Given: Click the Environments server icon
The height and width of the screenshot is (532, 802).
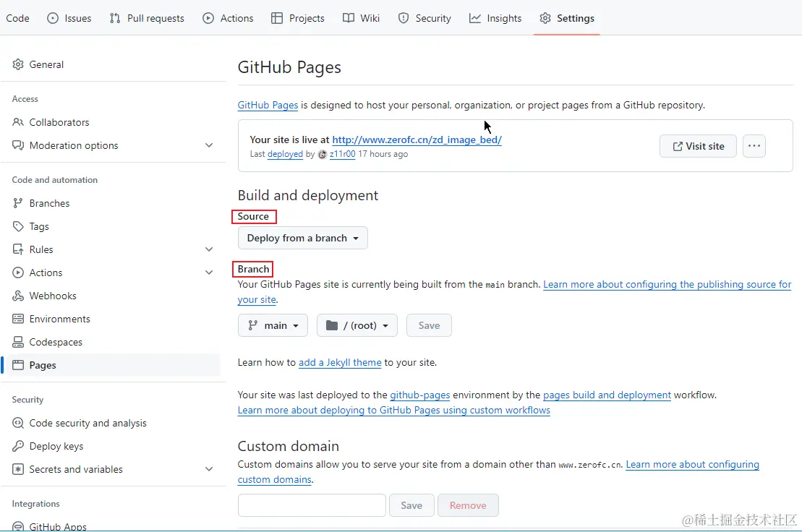Looking at the screenshot, I should pos(18,319).
